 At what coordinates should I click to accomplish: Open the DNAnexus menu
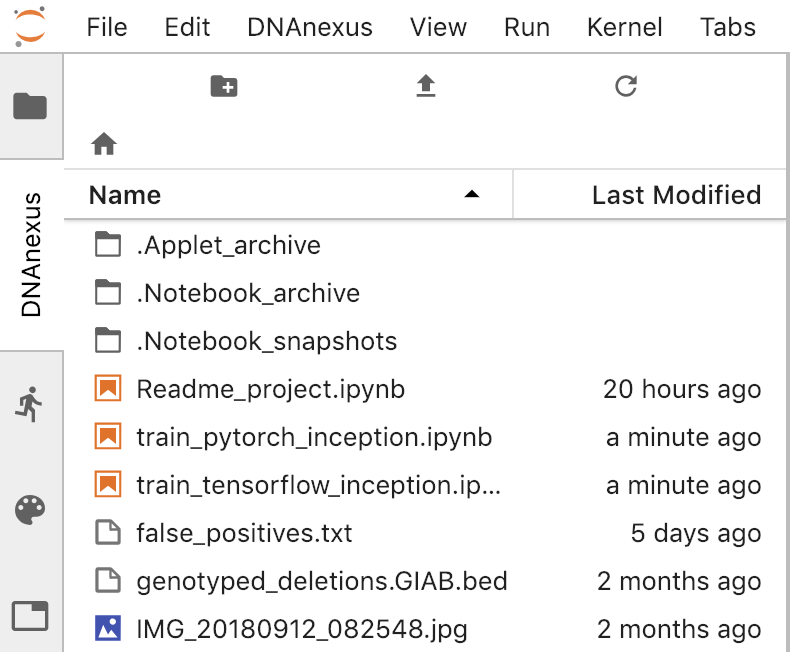click(x=310, y=27)
